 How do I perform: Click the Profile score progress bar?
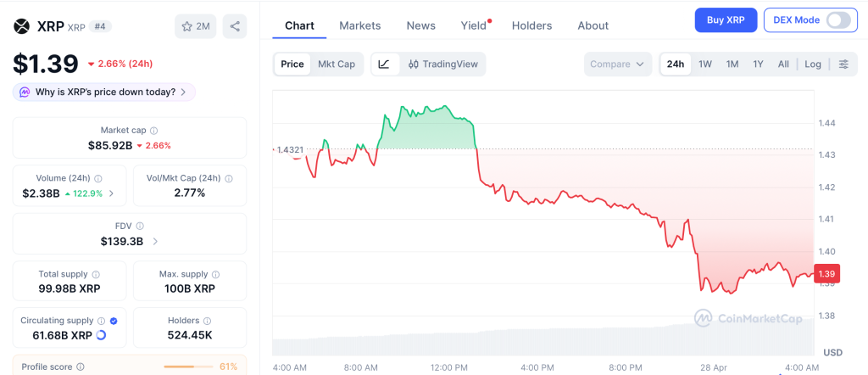coord(186,367)
